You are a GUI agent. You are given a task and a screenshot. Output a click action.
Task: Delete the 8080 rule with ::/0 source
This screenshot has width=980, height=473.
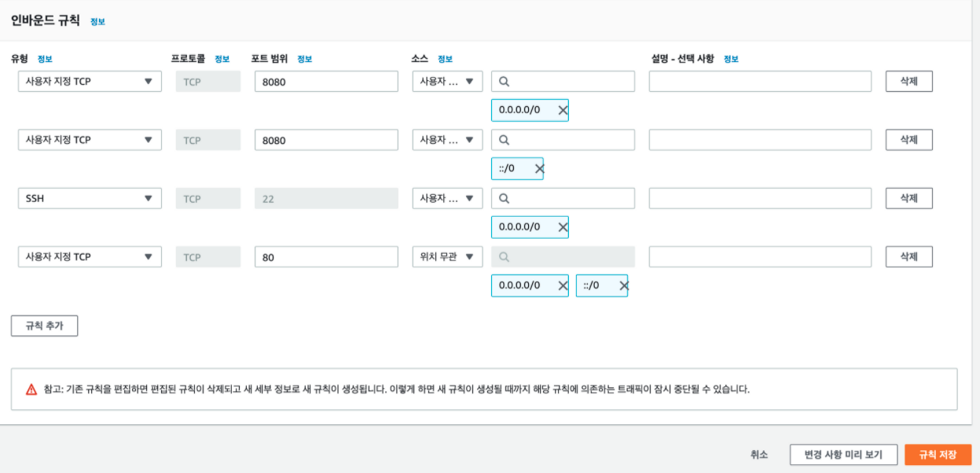[909, 140]
